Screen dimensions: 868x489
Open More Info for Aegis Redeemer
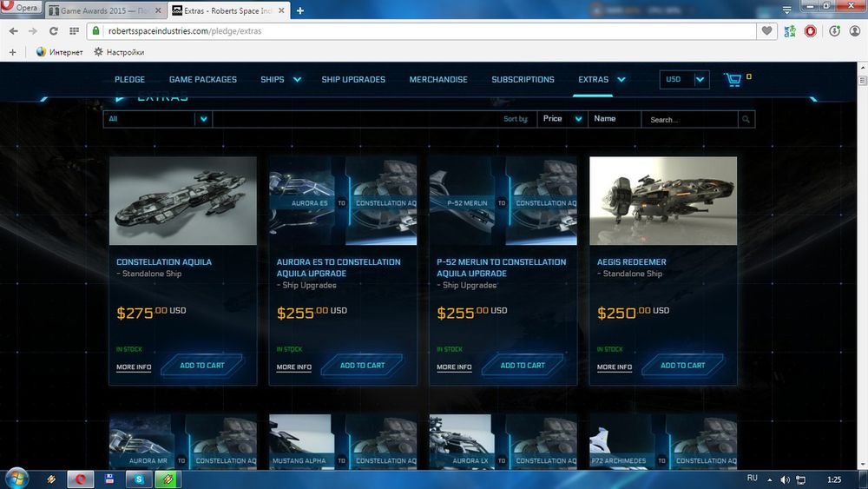click(615, 367)
